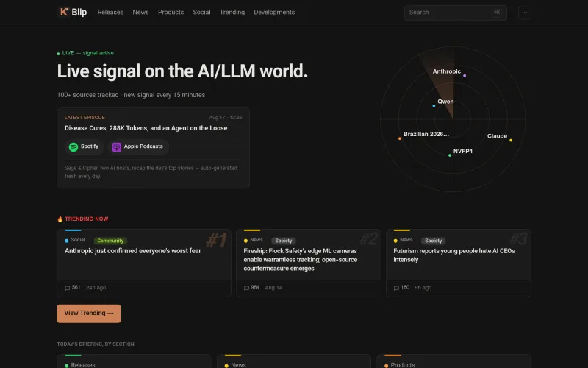
Task: Select the Anthropic dot on the radar
Action: (x=465, y=76)
